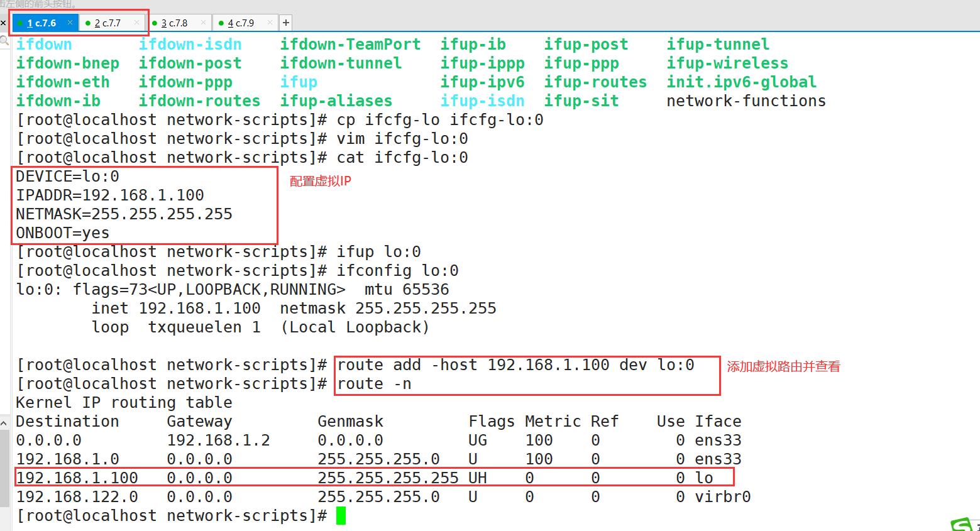Click the ifdown-routes script name
Image resolution: width=980 pixels, height=531 pixels.
(199, 101)
